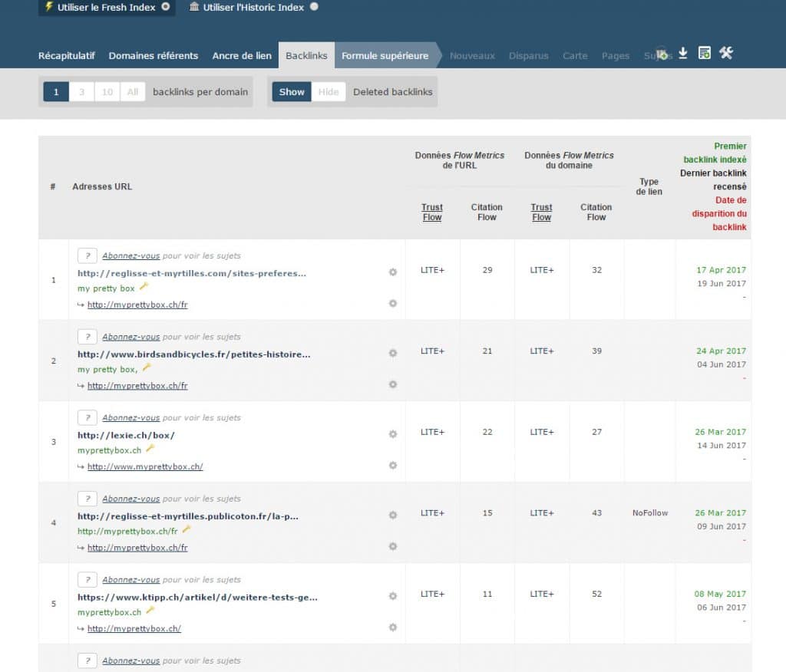Viewport: 786px width, 672px height.
Task: Click the Historic Index building icon
Action: [x=194, y=6]
